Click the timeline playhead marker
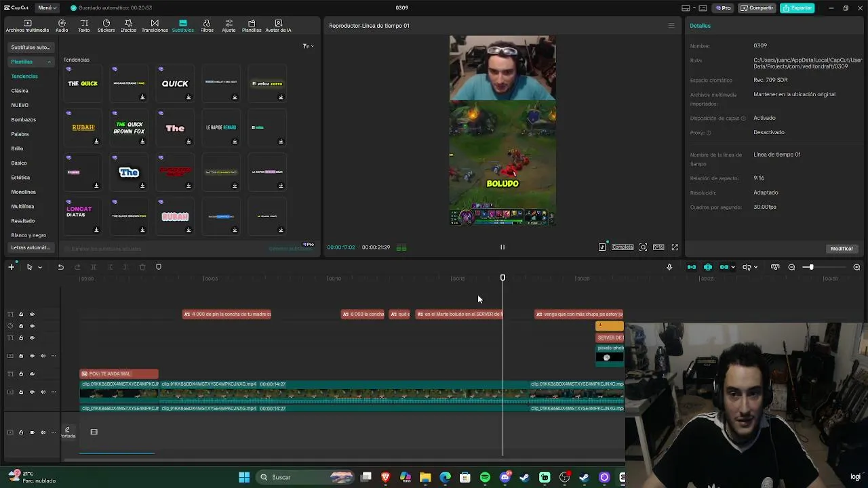Screen dimensions: 868x488 [502, 278]
